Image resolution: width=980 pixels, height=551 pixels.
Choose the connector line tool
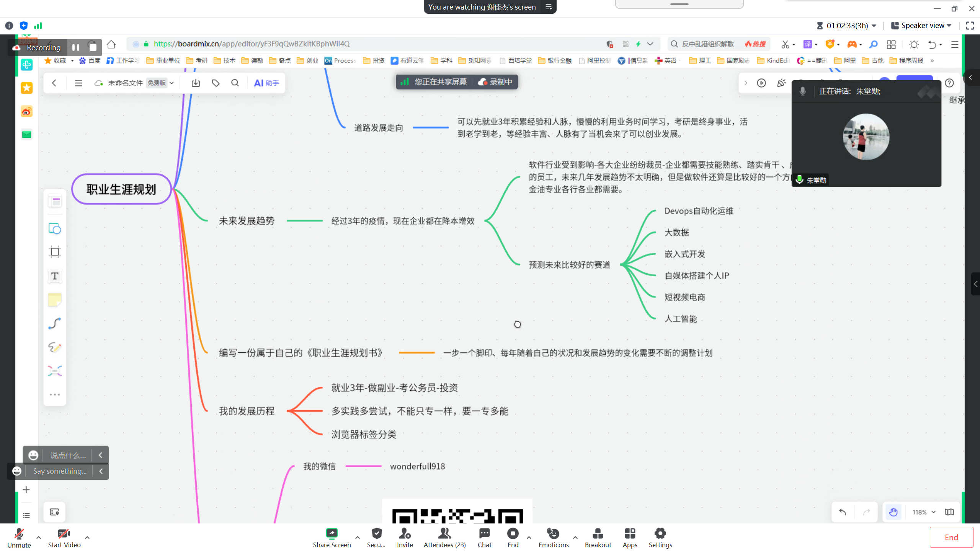pos(55,324)
